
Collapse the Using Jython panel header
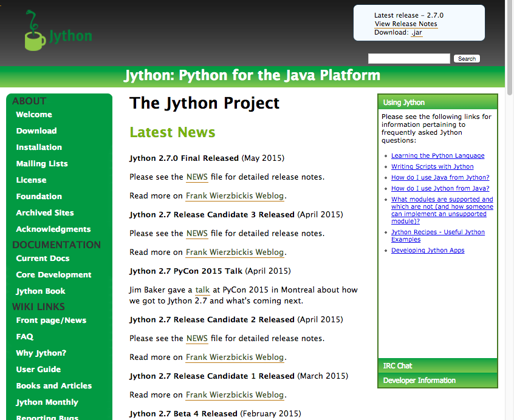coord(437,103)
